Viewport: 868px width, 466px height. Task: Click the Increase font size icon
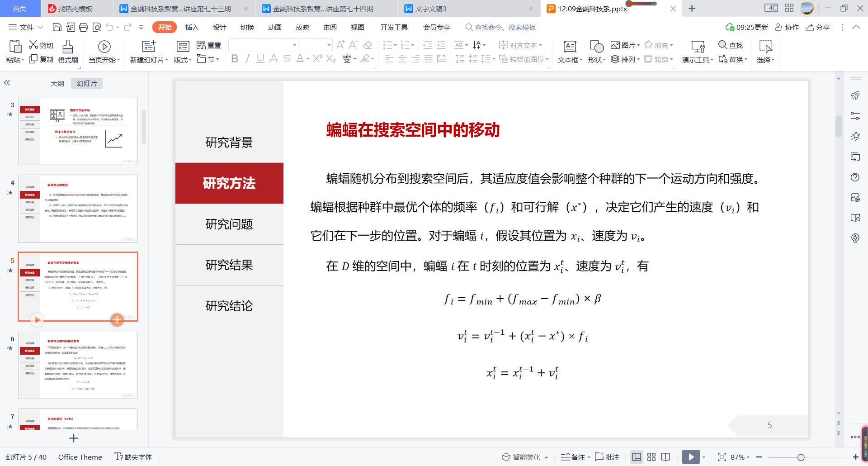click(x=341, y=45)
